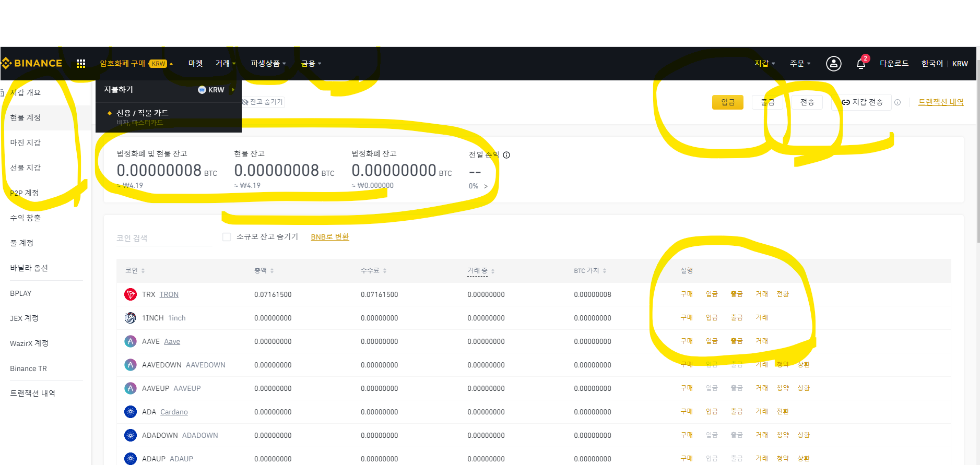Sort table by 수수료 column
The image size is (980, 465).
click(373, 271)
